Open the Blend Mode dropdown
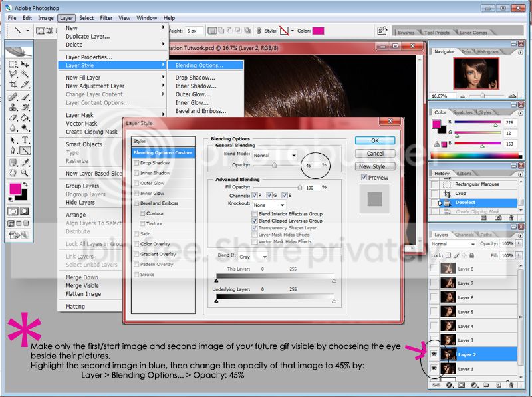Viewport: 532px width, 397px height. coord(275,155)
